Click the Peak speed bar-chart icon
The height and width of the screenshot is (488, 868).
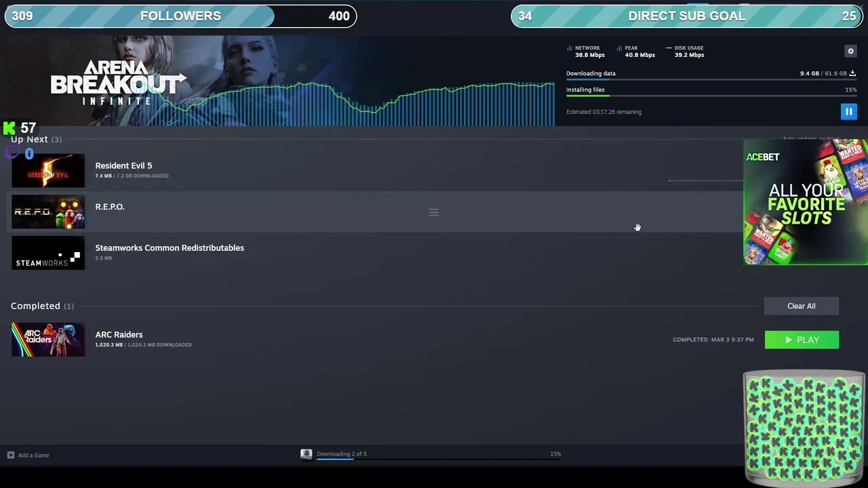tap(620, 48)
